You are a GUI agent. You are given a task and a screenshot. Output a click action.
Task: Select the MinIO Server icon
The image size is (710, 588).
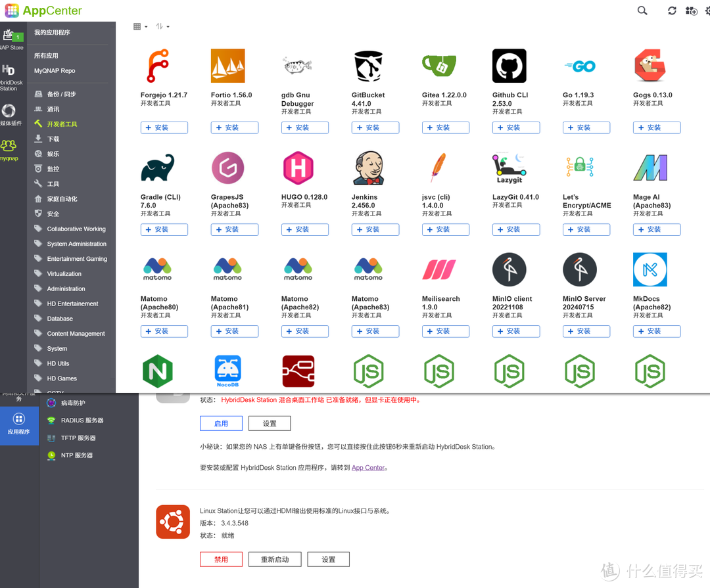pyautogui.click(x=580, y=270)
